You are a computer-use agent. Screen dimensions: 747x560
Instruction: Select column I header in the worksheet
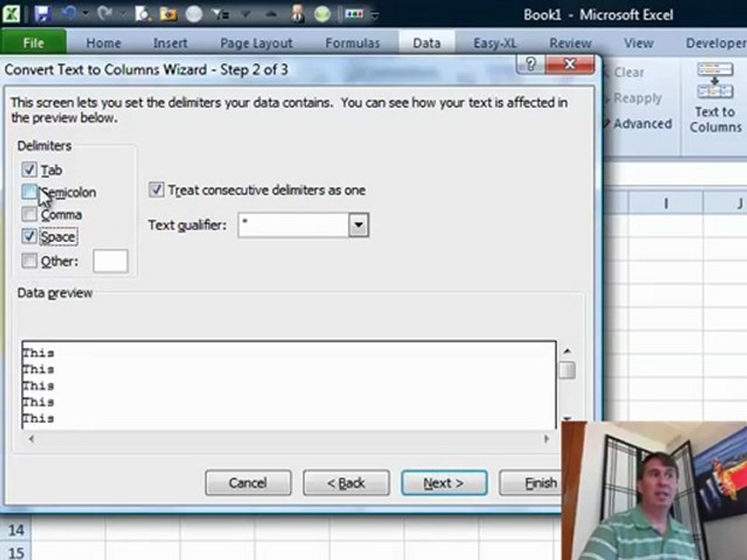pyautogui.click(x=666, y=204)
